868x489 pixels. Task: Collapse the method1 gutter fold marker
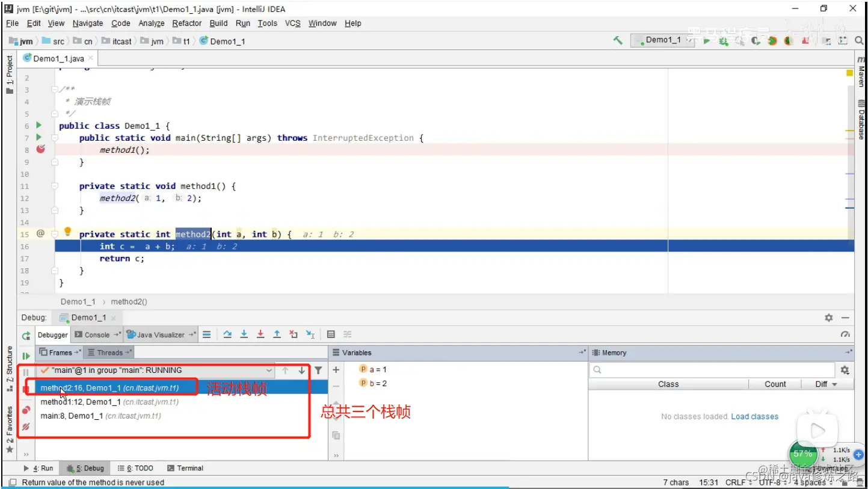coord(55,186)
